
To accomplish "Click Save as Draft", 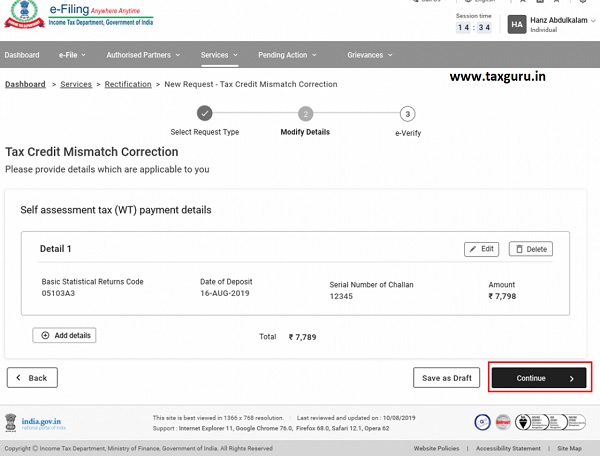I will (x=446, y=378).
